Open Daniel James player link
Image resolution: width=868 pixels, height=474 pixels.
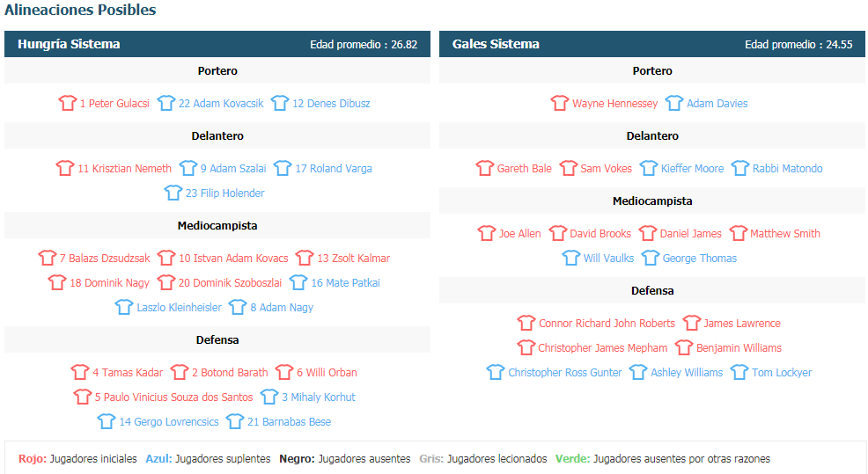(690, 234)
